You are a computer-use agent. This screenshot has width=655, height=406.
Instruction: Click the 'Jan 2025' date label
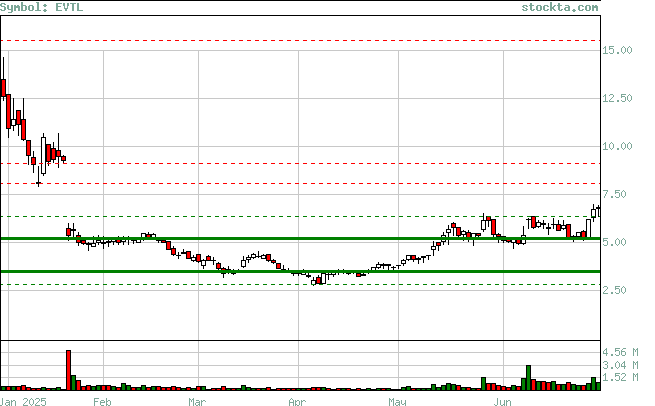23,402
